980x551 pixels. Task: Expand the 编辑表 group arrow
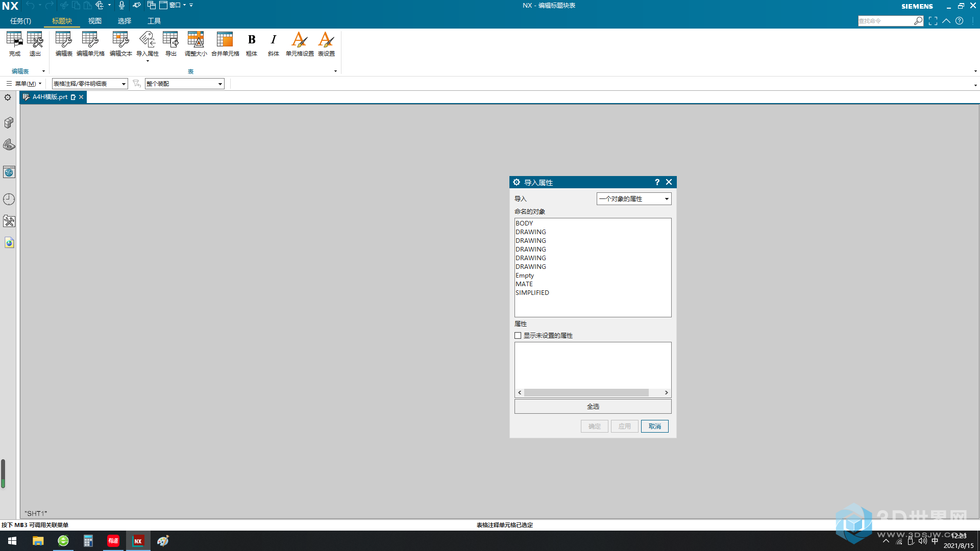(x=43, y=71)
